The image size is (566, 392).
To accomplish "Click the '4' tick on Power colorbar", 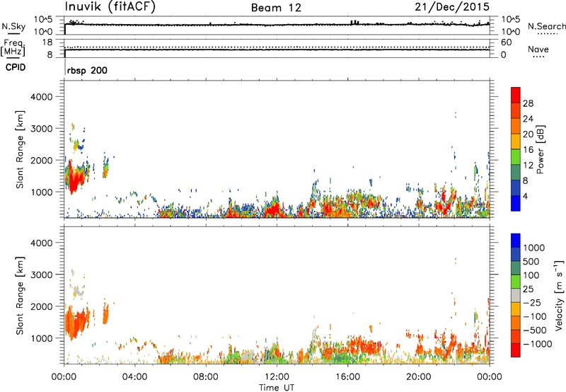I will pos(526,197).
